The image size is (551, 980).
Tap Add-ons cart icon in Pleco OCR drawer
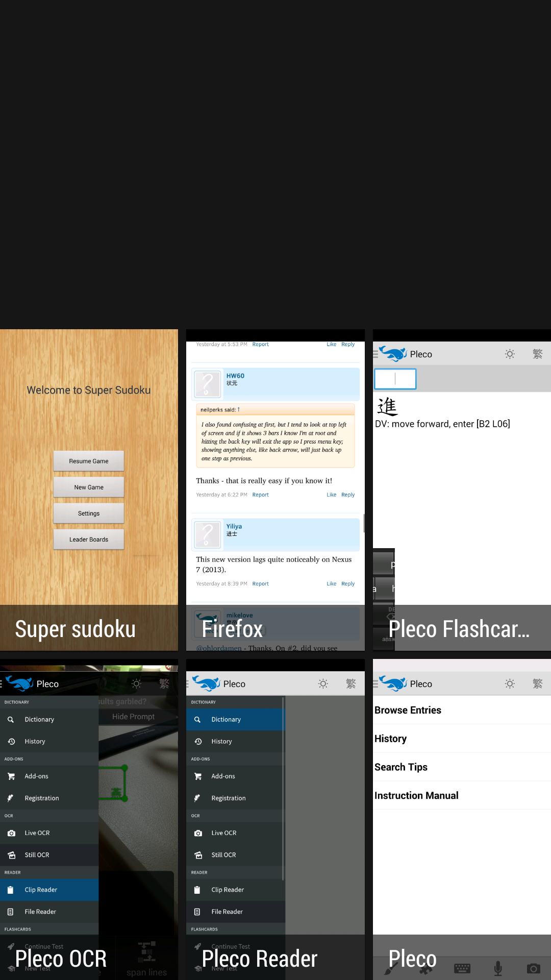[x=11, y=776]
